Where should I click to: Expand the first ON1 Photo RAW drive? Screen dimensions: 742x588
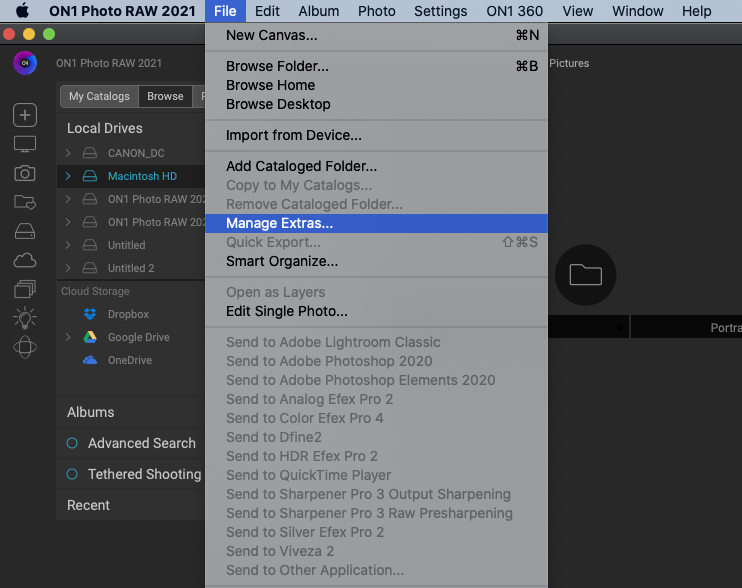pyautogui.click(x=68, y=199)
